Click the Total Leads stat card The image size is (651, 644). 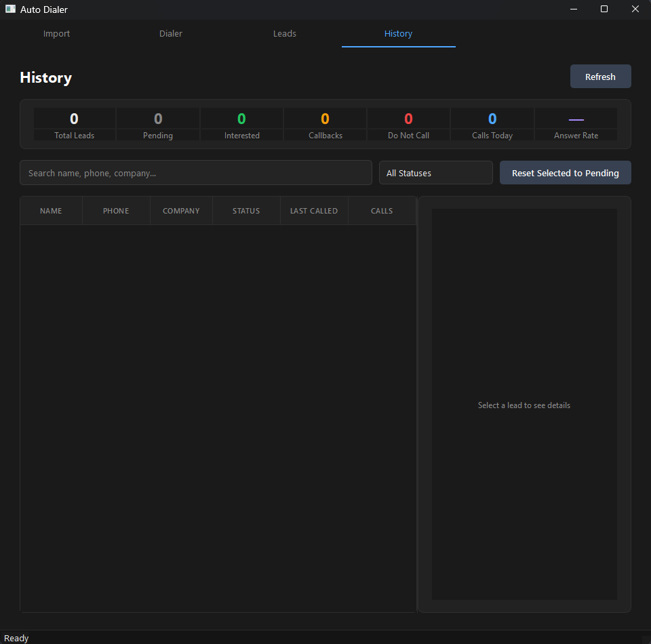pyautogui.click(x=75, y=124)
